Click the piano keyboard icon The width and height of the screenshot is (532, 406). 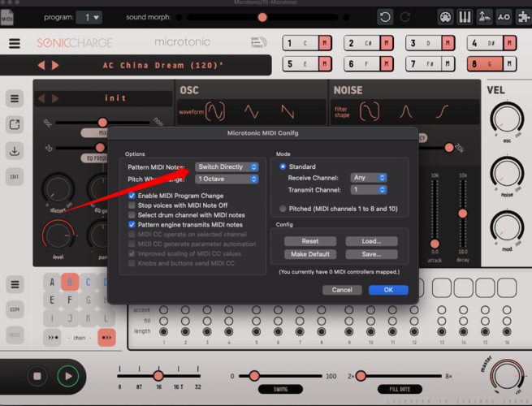pyautogui.click(x=465, y=17)
